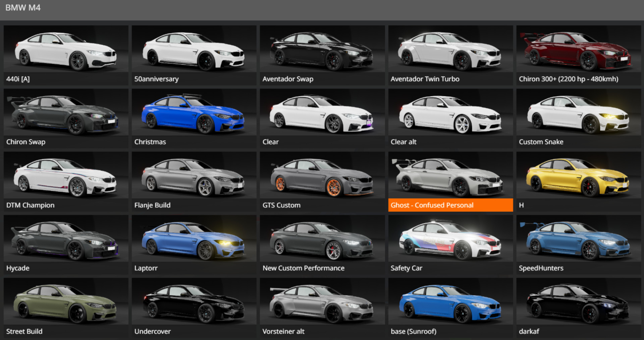Select the black darkaf configuration
Viewport: 644px width, 340px height.
579,308
